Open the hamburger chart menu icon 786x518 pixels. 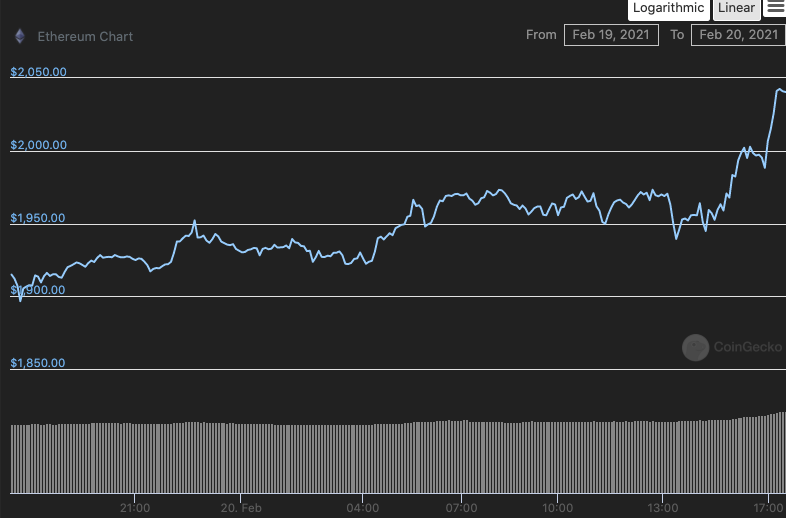[x=774, y=8]
